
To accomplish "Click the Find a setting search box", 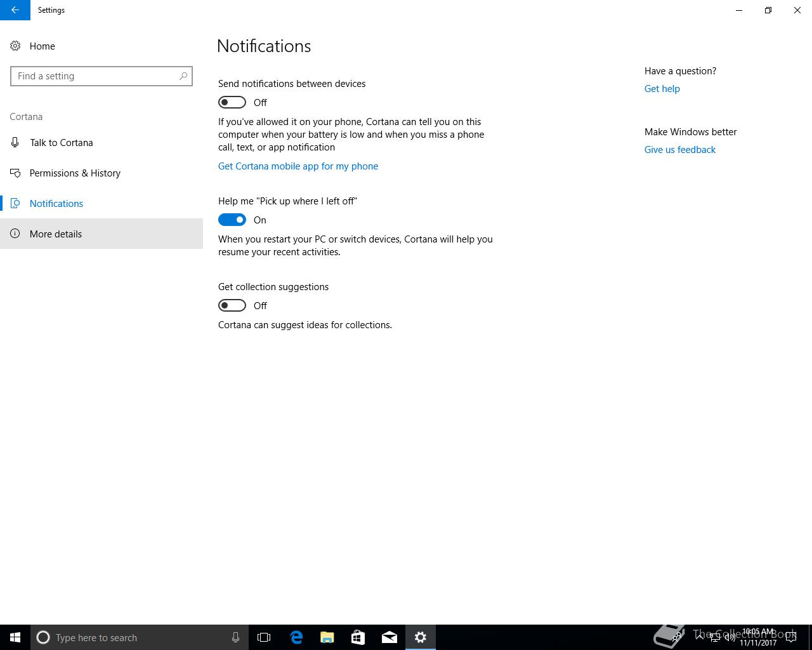I will point(101,76).
